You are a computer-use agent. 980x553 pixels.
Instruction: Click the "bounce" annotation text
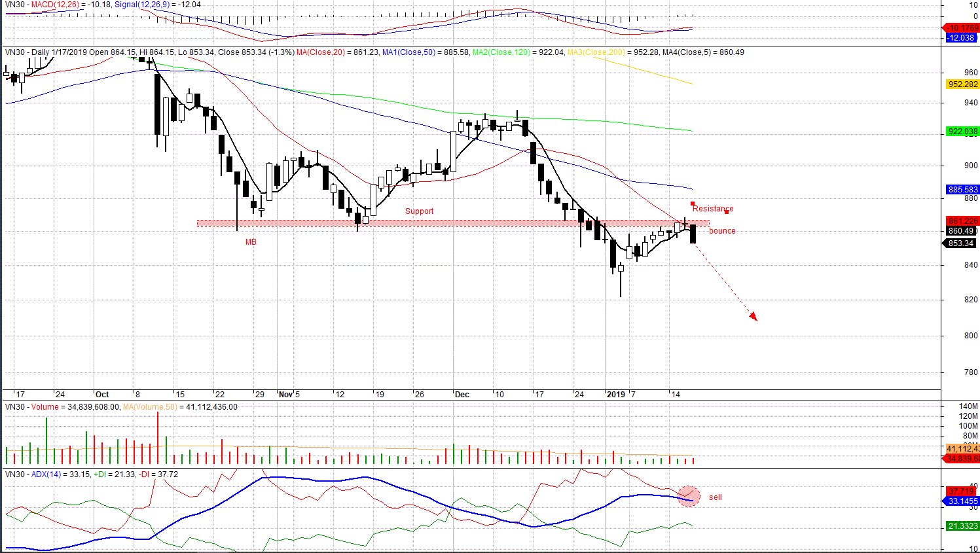(722, 231)
